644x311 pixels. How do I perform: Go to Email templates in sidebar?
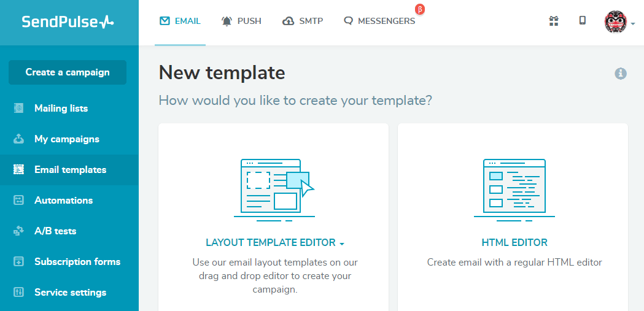69,169
